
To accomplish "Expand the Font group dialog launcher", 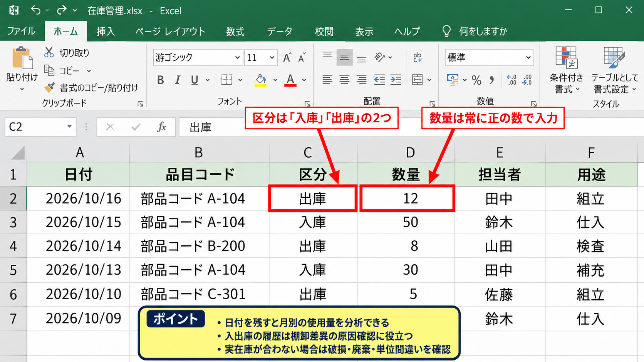I will [x=307, y=104].
